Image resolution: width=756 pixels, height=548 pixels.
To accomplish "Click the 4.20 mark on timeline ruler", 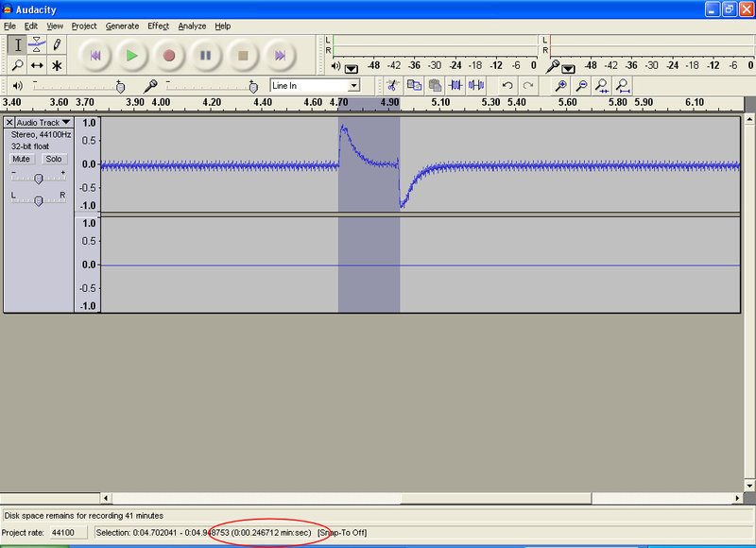I will coord(211,102).
